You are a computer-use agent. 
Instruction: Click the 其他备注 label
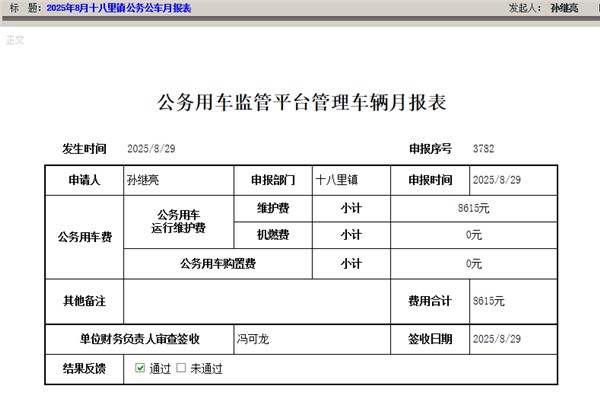click(x=84, y=301)
